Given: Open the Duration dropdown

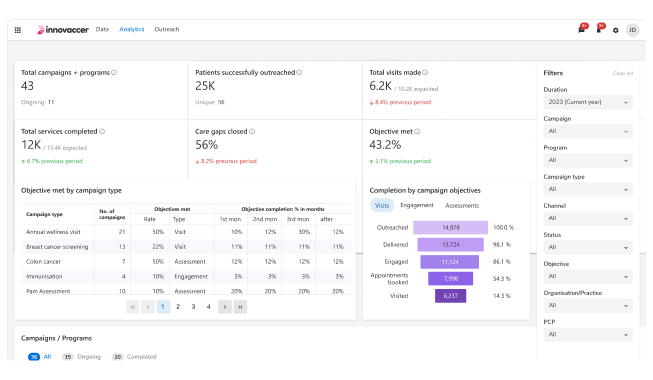Looking at the screenshot, I should pos(588,102).
